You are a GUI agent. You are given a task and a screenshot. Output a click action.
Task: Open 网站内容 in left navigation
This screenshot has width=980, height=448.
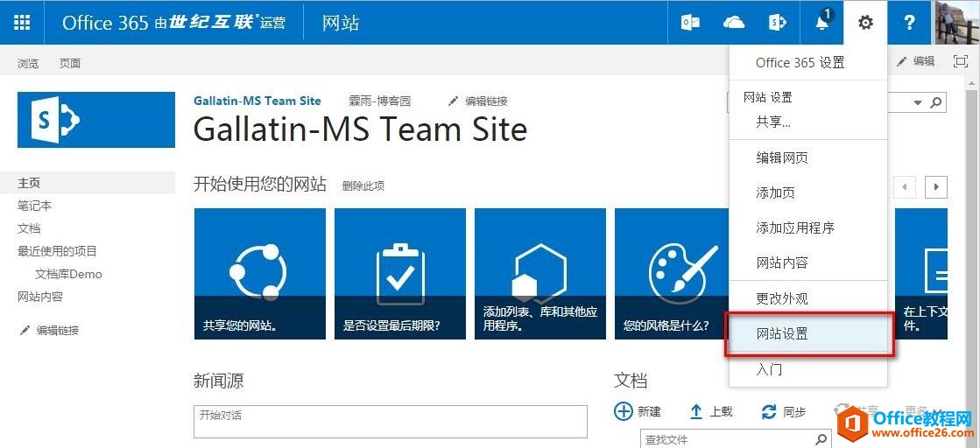coord(40,297)
